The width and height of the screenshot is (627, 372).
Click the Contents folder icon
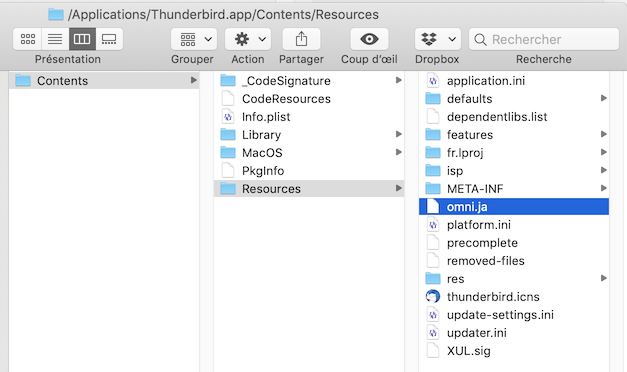23,80
